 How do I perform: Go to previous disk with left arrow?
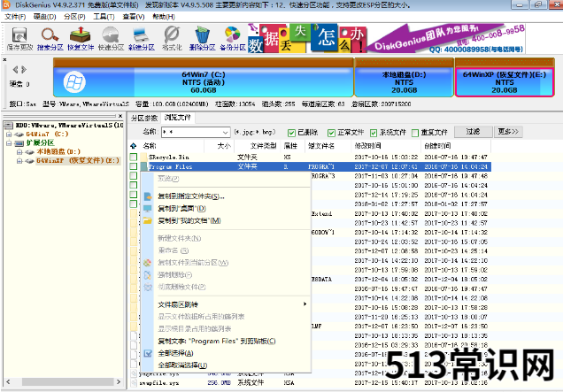[15, 69]
